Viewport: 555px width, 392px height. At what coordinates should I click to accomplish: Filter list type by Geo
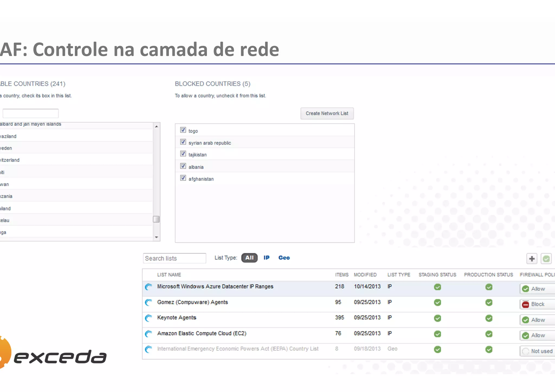tap(284, 258)
